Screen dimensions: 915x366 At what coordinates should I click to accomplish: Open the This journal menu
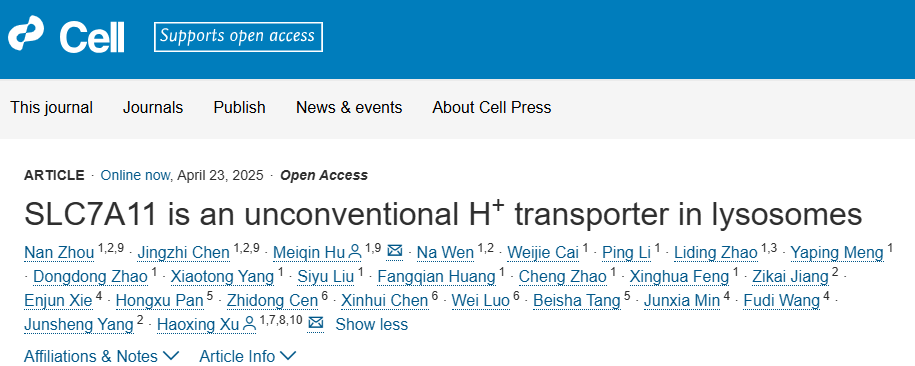tap(51, 108)
